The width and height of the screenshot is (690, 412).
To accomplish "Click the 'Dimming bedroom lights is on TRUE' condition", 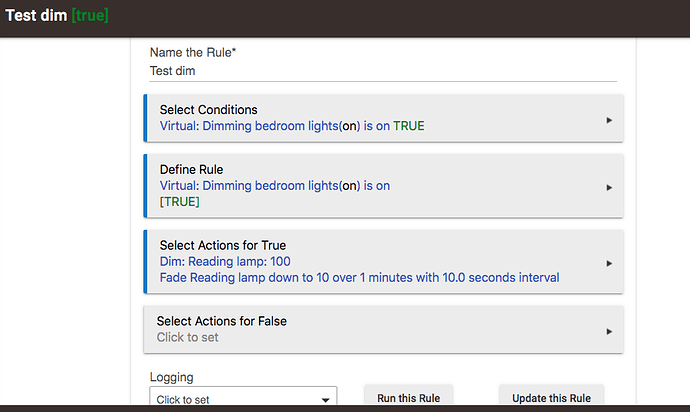I will (292, 126).
